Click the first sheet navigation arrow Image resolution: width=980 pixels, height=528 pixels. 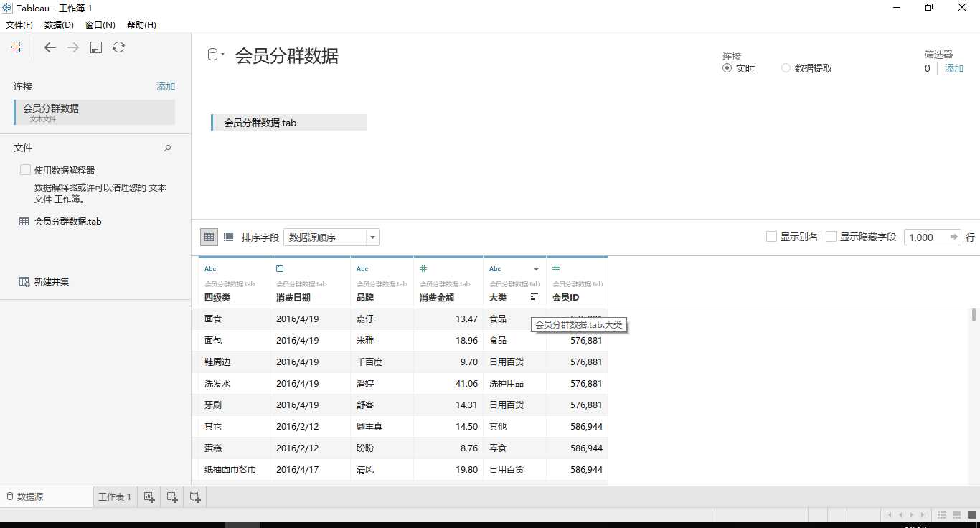click(x=890, y=515)
